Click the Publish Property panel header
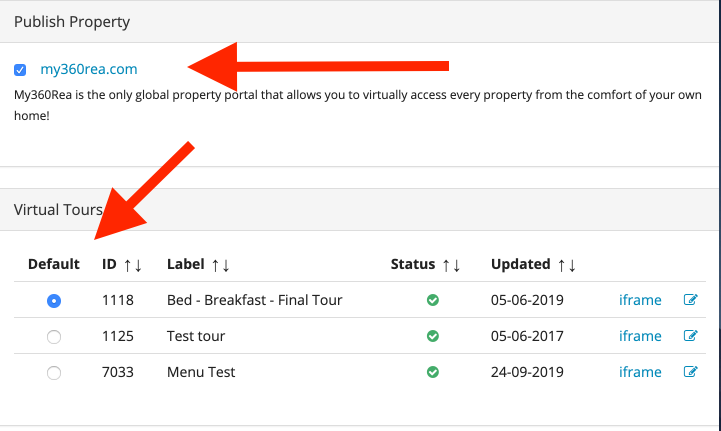 [359, 22]
